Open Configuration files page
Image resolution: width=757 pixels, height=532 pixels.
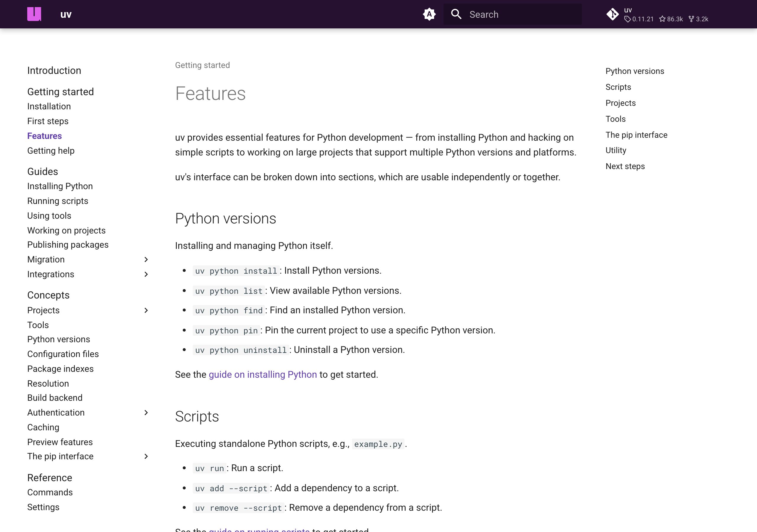pyautogui.click(x=63, y=354)
